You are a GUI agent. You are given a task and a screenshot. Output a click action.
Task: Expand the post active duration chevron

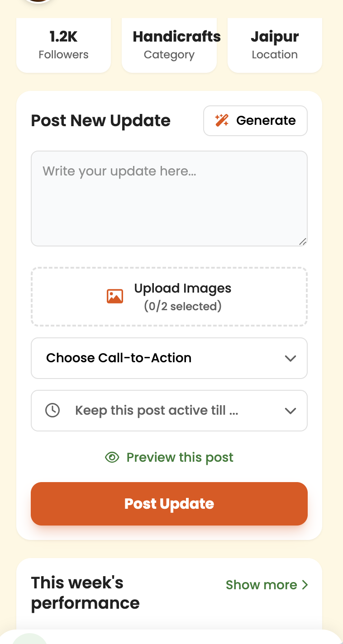coord(290,411)
